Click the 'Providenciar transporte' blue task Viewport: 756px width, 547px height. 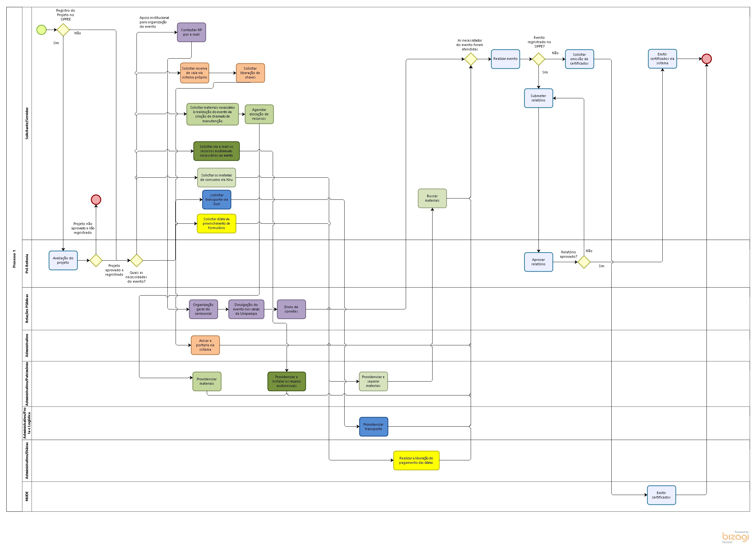coord(373,426)
